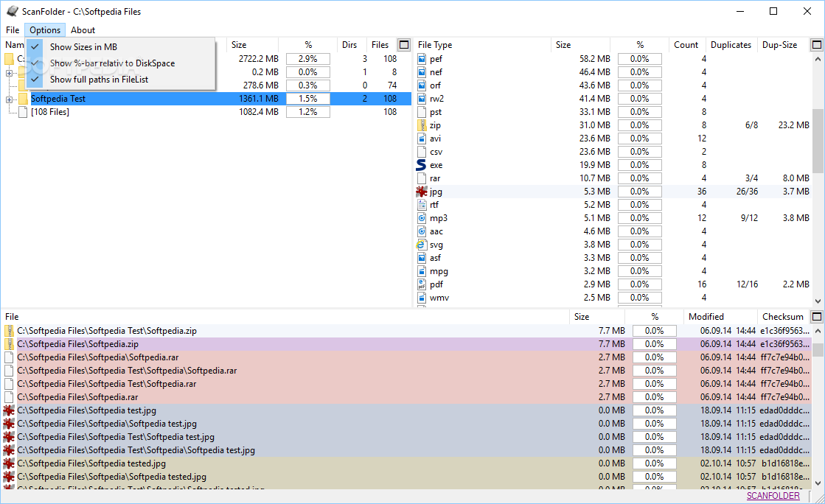Image resolution: width=825 pixels, height=504 pixels.
Task: Click the 1.2% bar of [108 Files]
Action: click(x=307, y=111)
